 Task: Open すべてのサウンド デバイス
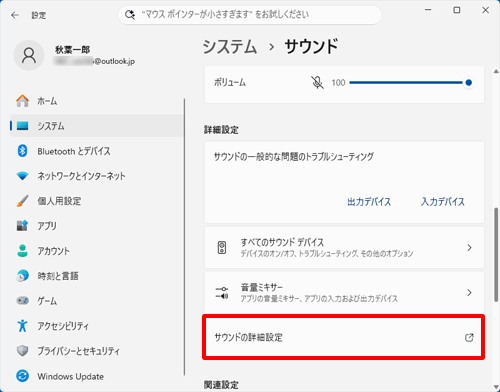tap(344, 248)
